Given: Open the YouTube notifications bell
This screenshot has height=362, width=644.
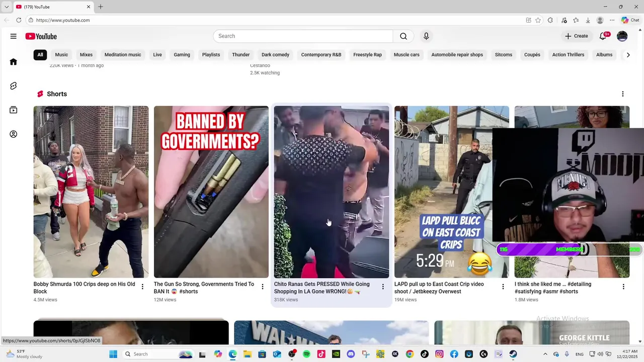Looking at the screenshot, I should pos(603,36).
